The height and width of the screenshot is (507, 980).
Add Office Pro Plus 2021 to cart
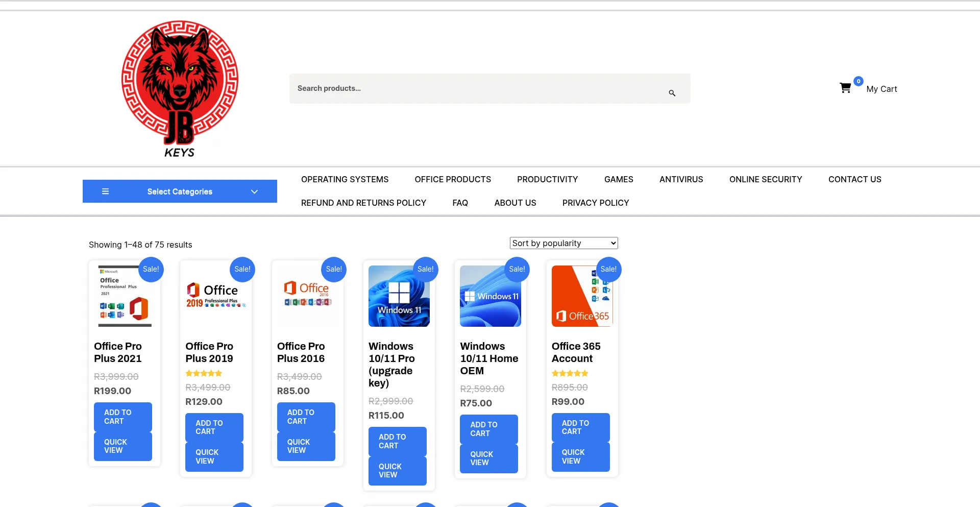123,417
